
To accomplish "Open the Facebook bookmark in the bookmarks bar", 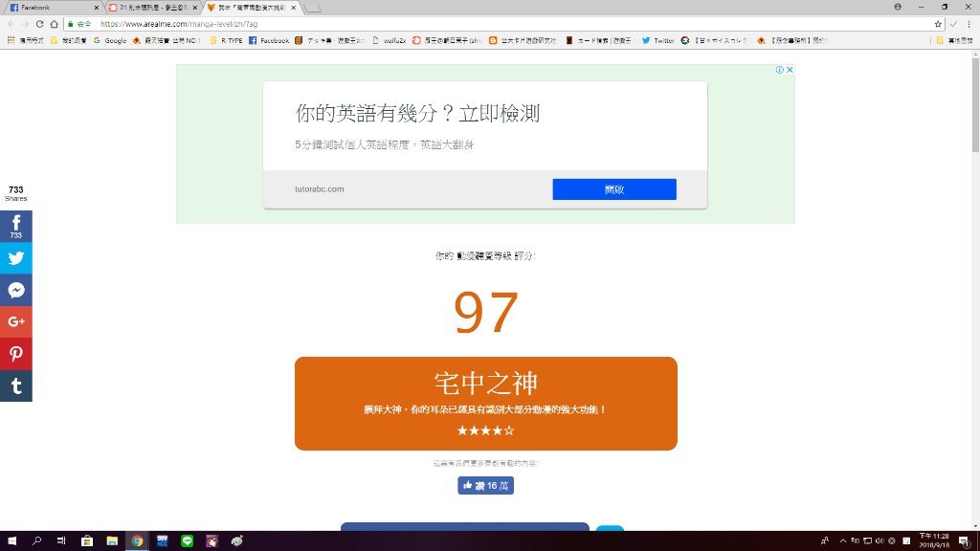I will coord(269,40).
